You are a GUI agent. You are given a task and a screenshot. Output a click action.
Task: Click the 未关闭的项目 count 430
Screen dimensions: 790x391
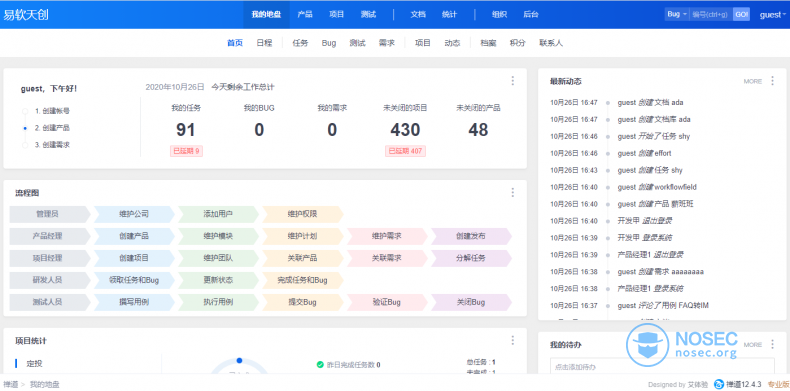click(x=405, y=130)
